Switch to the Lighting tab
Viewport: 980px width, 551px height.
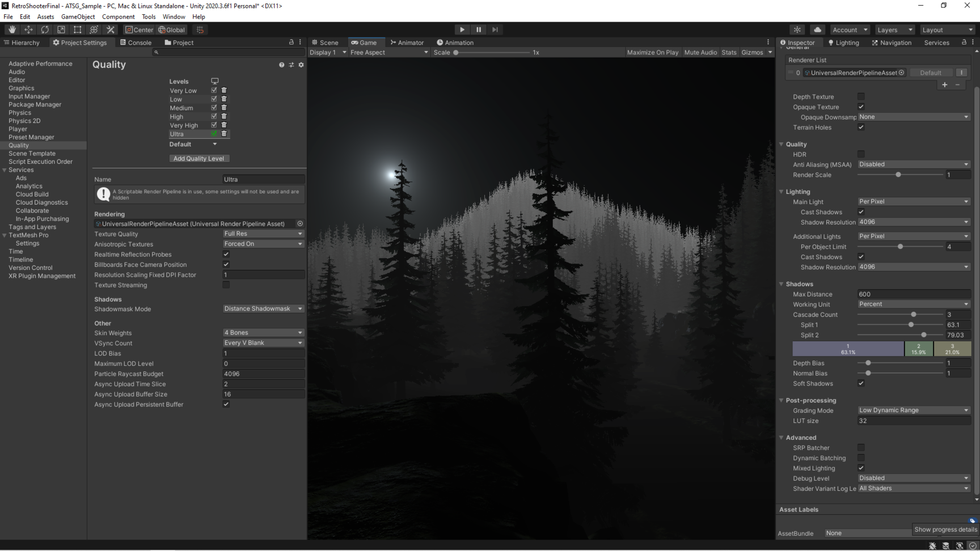click(x=843, y=43)
